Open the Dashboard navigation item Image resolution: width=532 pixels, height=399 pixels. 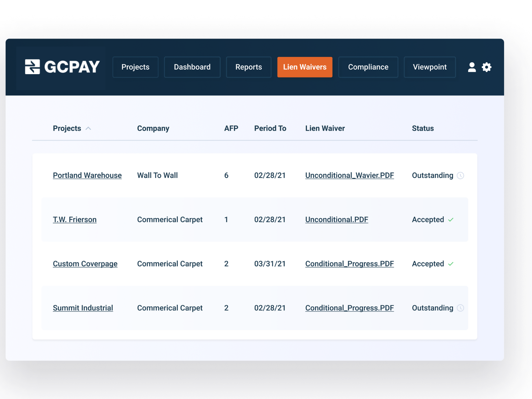[192, 67]
